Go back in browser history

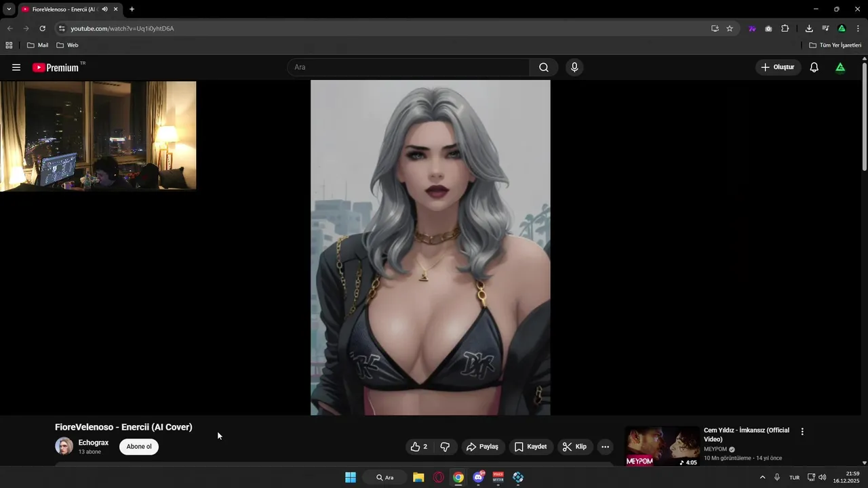[x=9, y=28]
